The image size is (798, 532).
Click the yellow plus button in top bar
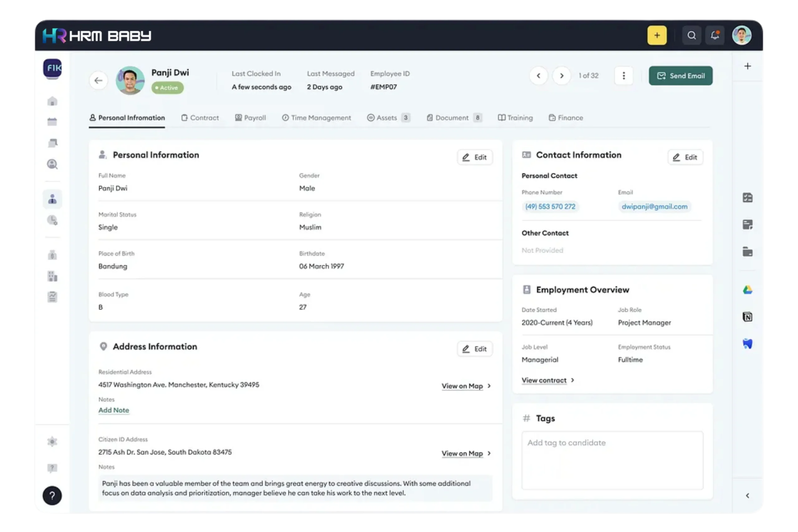657,35
